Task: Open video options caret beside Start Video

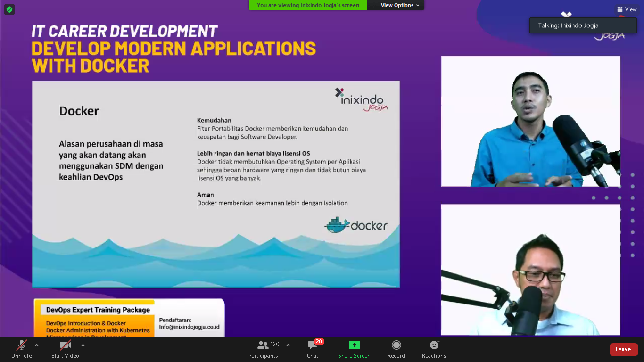Action: pos(83,345)
